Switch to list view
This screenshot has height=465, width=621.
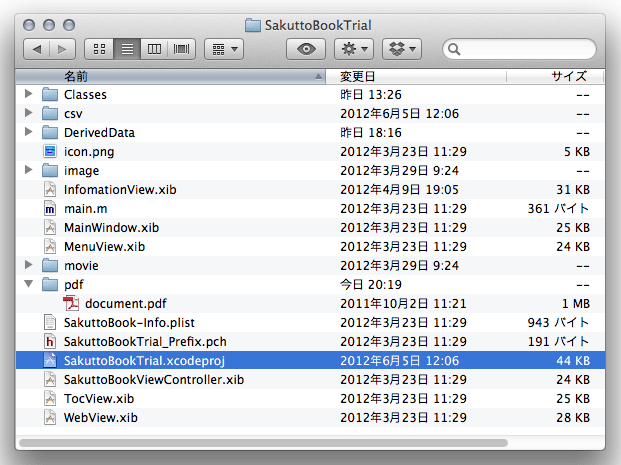[x=127, y=49]
